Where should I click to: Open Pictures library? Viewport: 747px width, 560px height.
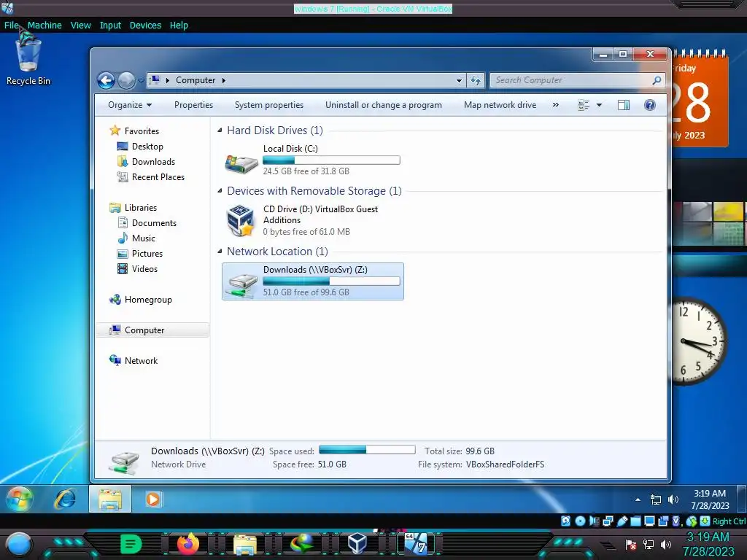(x=147, y=253)
